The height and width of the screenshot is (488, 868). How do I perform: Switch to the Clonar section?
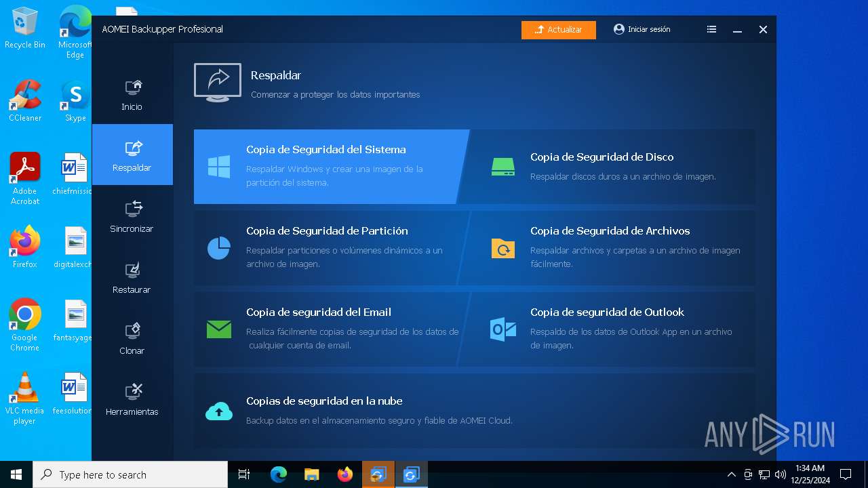tap(132, 338)
